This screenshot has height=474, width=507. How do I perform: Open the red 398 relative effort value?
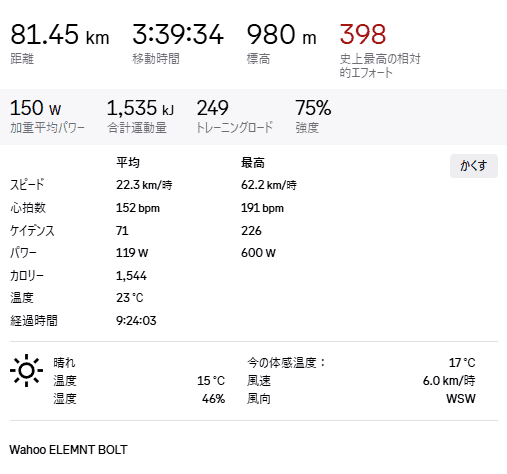363,34
